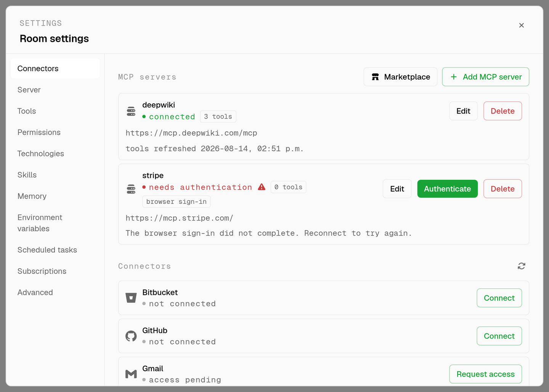This screenshot has width=549, height=392.
Task: Click the Gmail 'access pending' status
Action: coord(182,380)
